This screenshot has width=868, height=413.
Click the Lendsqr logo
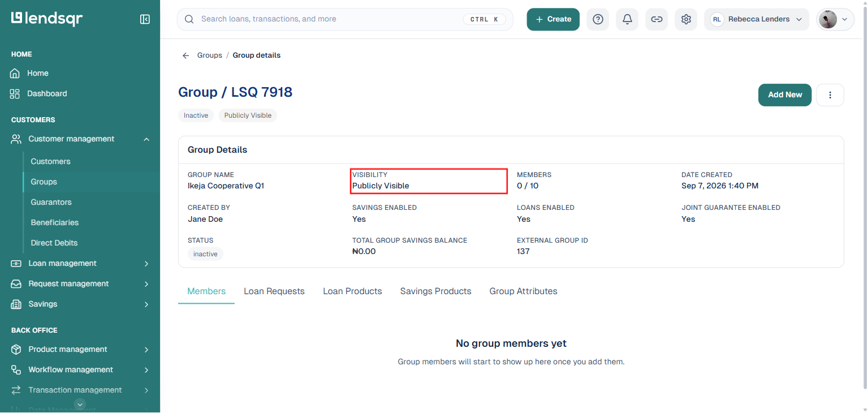point(47,19)
